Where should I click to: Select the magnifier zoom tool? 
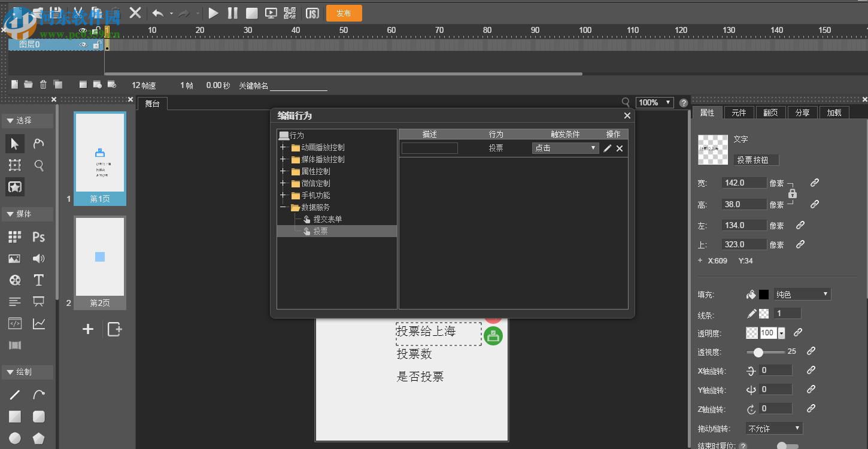38,165
